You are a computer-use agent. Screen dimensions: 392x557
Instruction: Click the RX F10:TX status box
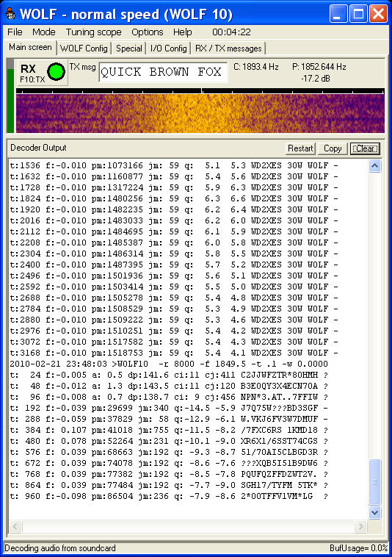point(42,73)
